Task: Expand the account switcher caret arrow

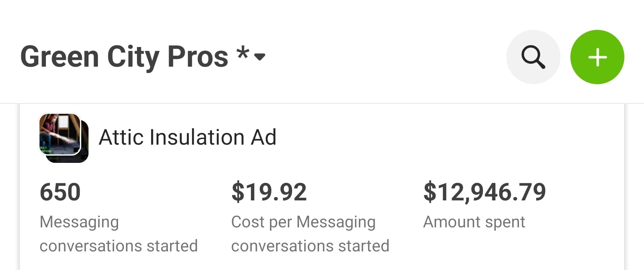Action: point(260,57)
